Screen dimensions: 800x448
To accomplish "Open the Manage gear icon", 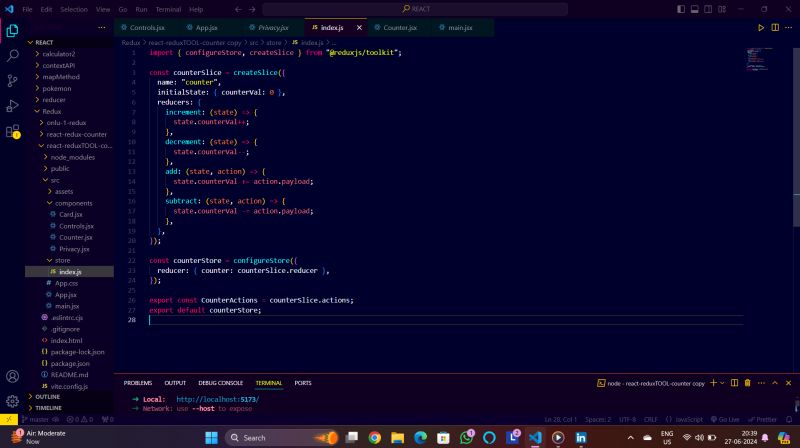I will pyautogui.click(x=12, y=401).
